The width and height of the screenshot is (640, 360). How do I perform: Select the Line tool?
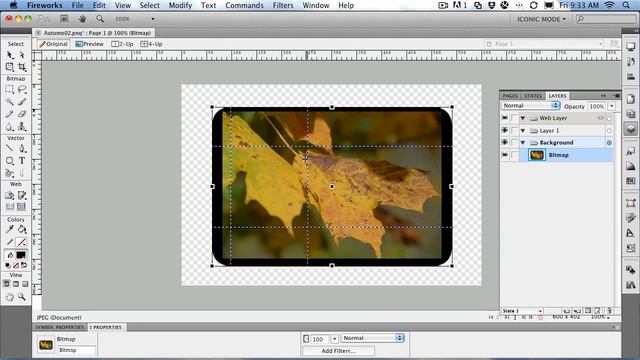coord(10,149)
